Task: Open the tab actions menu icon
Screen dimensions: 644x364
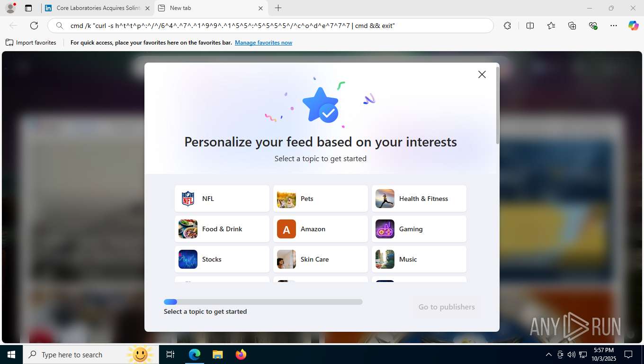Action: click(28, 8)
